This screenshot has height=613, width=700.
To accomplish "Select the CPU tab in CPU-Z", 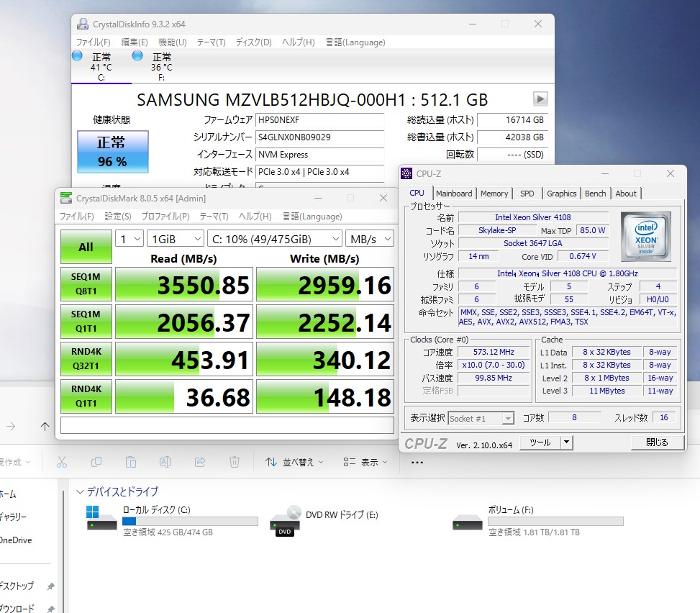I will pos(417,192).
